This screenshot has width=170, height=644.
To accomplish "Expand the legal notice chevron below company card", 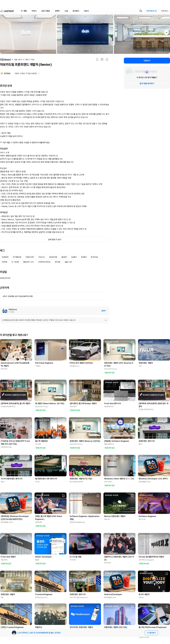I will (x=106, y=320).
